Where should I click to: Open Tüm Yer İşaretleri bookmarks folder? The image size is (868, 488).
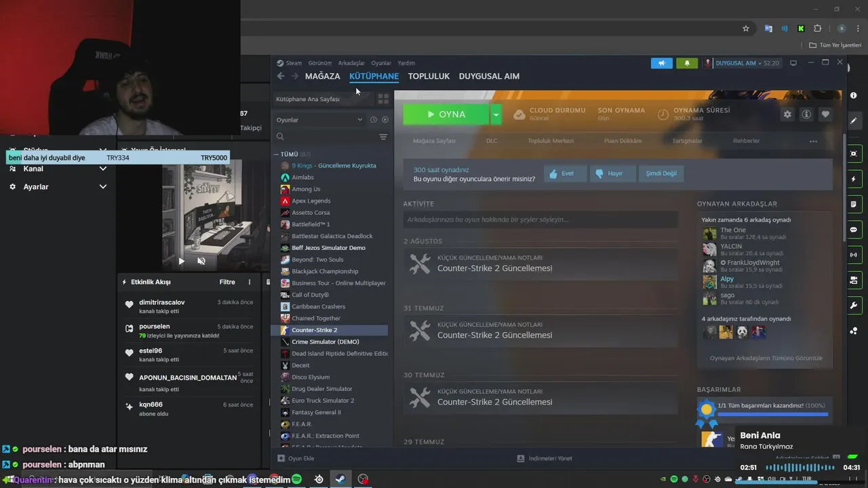coord(835,45)
